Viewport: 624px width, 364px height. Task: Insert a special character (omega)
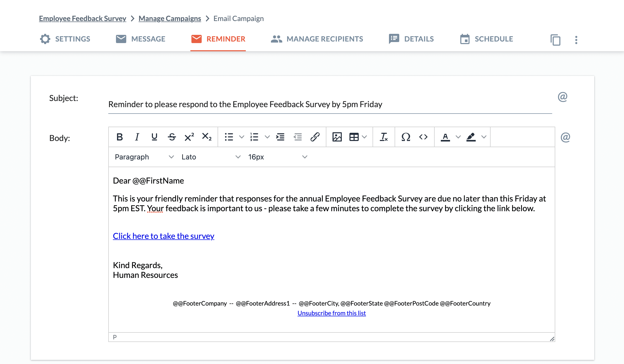point(406,137)
